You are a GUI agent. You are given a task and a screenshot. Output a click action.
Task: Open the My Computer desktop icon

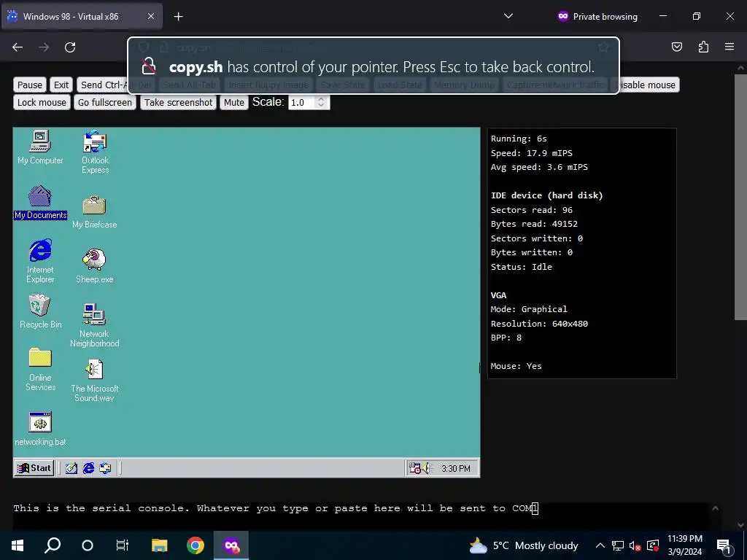coord(40,147)
